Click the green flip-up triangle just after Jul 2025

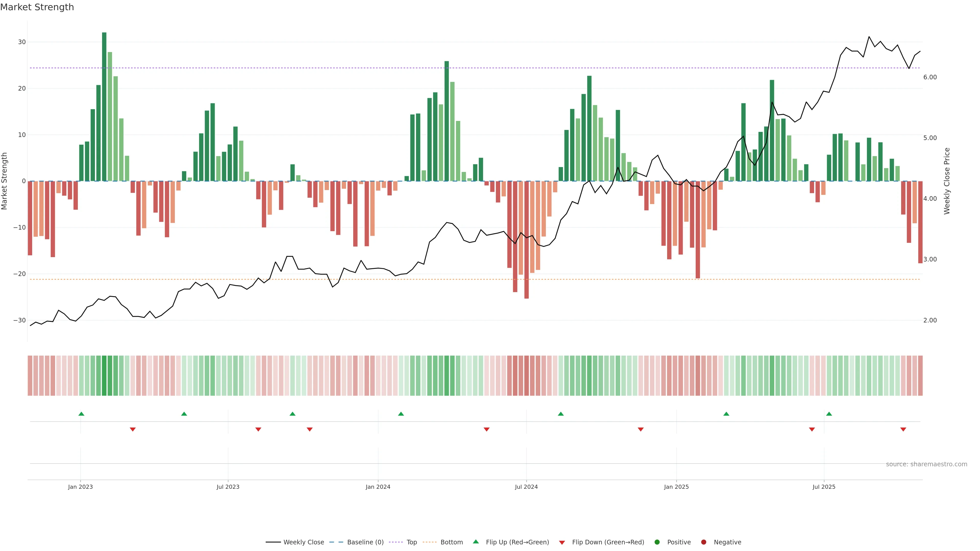pos(829,414)
